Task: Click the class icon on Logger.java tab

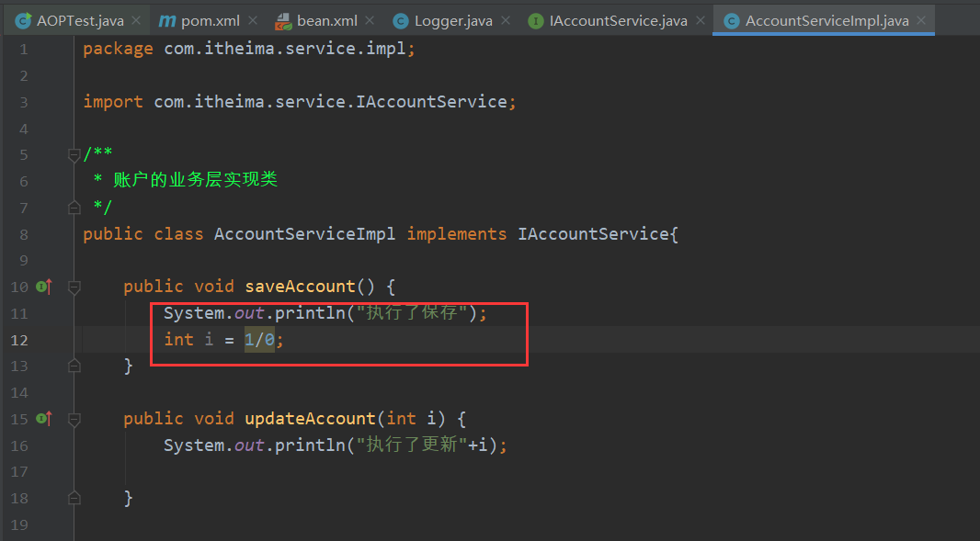Action: pos(401,21)
